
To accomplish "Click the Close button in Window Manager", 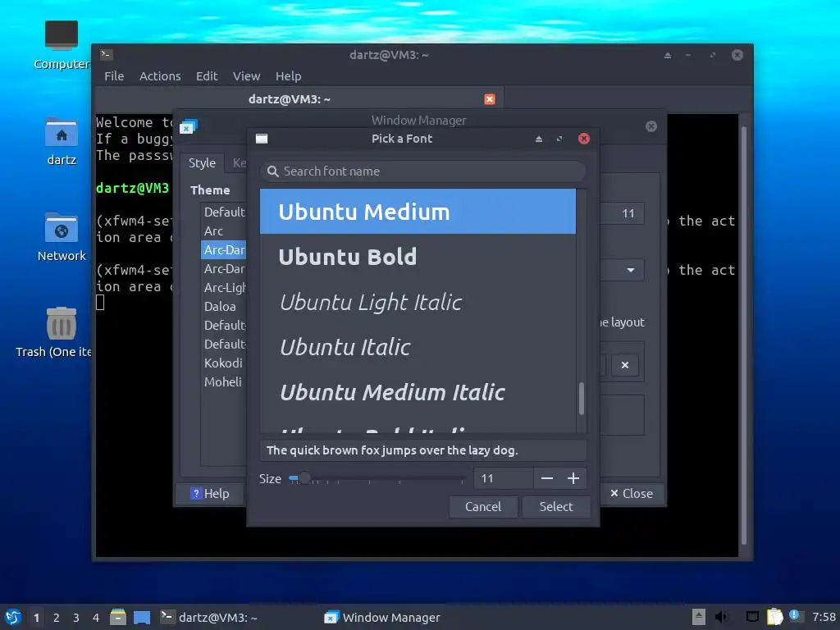I will click(632, 493).
